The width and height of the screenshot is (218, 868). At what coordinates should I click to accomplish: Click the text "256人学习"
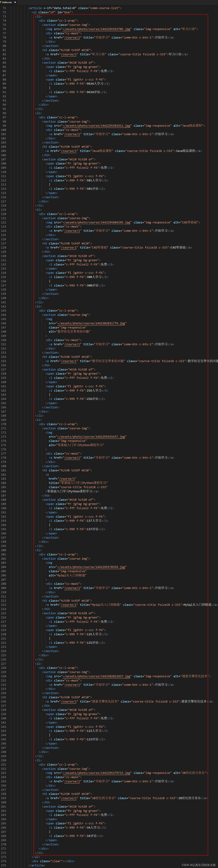[94, 391]
